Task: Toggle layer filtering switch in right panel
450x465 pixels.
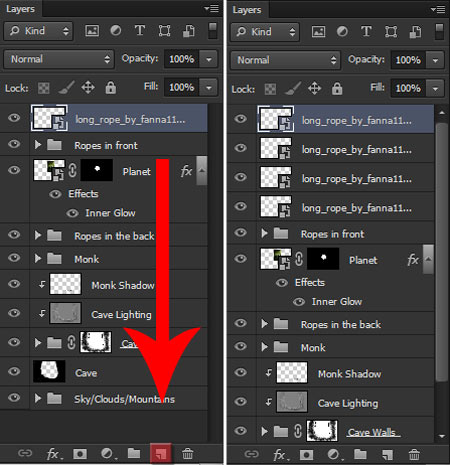Action: click(439, 32)
